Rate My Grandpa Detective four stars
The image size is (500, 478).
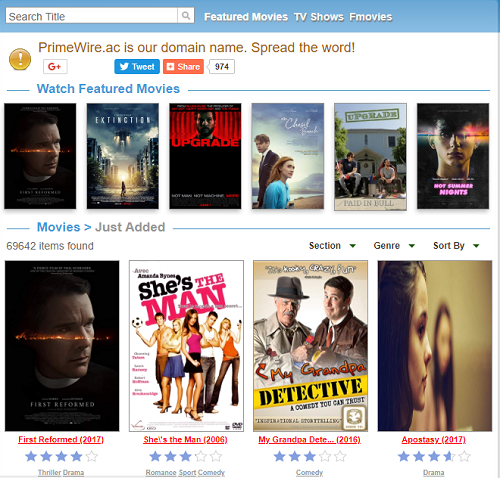(x=325, y=456)
